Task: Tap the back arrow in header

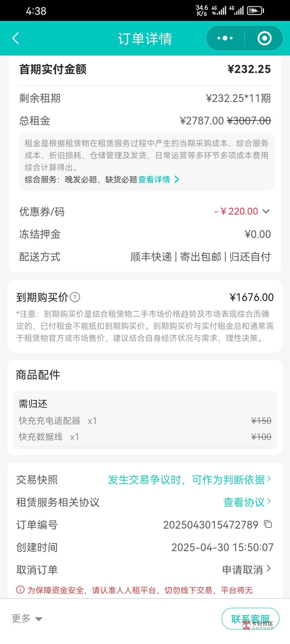Action: point(16,38)
